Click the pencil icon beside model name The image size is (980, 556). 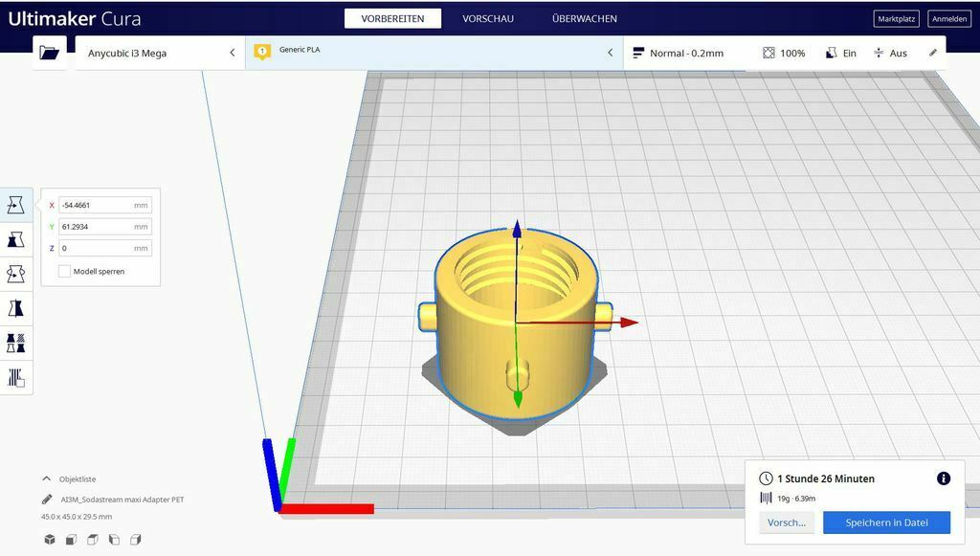tap(47, 500)
